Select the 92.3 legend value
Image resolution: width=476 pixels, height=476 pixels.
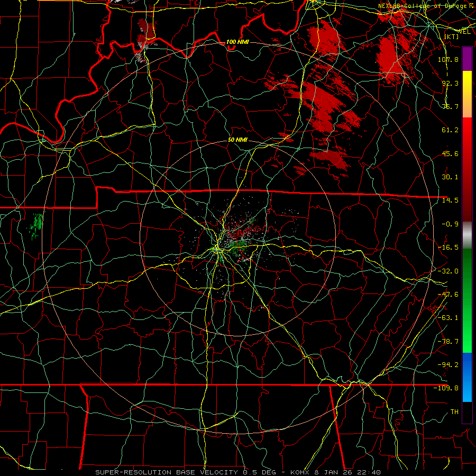tap(450, 83)
